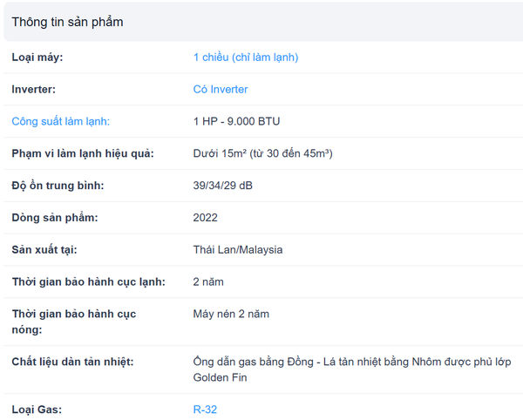This screenshot has height=420, width=523.
Task: Click the 'Máy nén 2 năm' warranty text
Action: pyautogui.click(x=231, y=314)
